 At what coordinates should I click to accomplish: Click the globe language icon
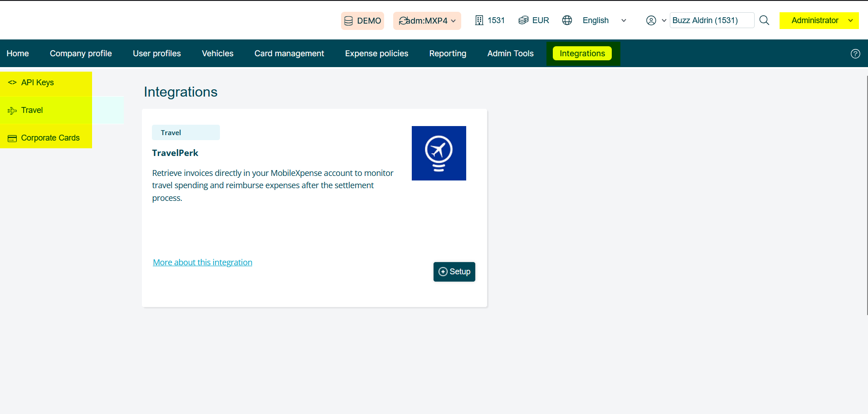(x=567, y=20)
